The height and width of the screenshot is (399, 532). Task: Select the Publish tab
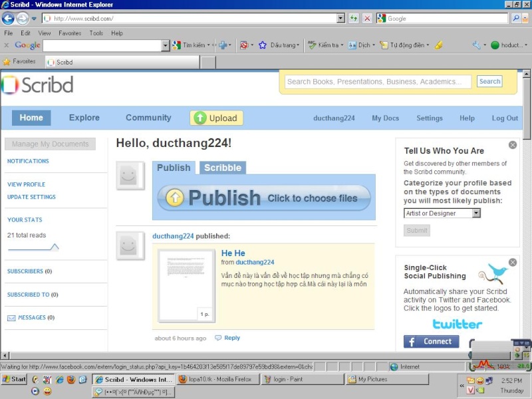[x=174, y=168]
